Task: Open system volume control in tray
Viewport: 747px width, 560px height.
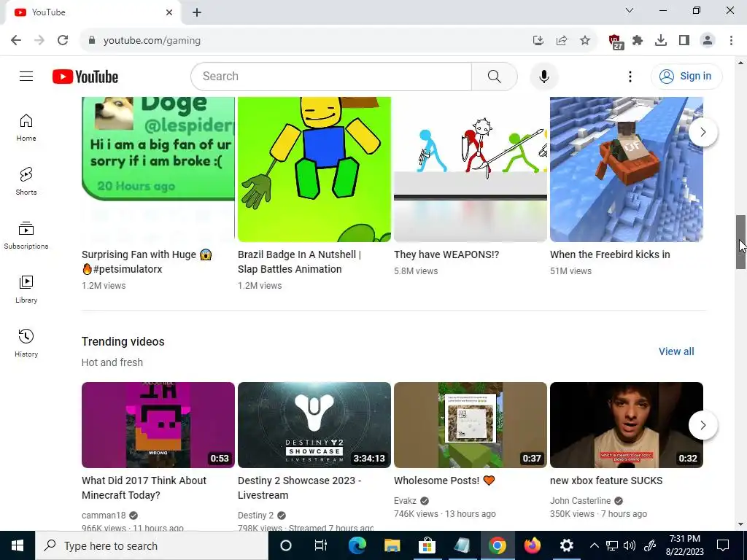Action: pos(630,545)
